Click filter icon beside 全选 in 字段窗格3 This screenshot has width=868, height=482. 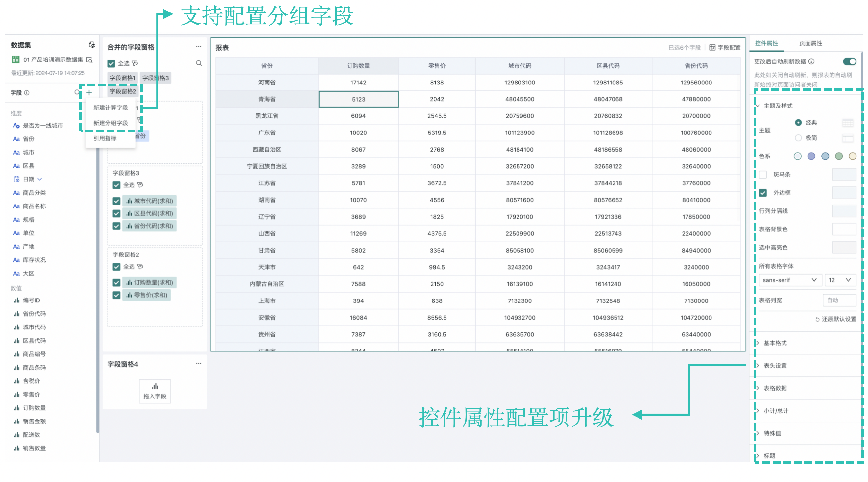click(x=140, y=185)
